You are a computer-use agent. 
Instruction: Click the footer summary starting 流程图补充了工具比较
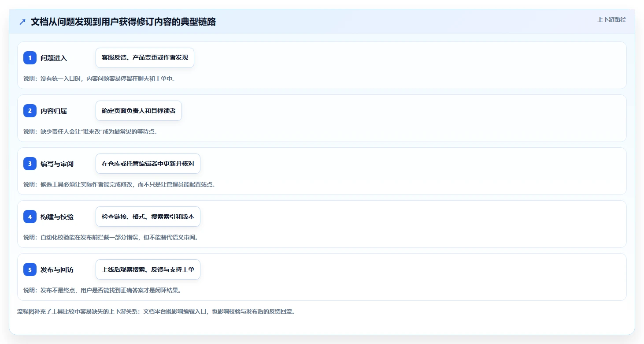(156, 311)
